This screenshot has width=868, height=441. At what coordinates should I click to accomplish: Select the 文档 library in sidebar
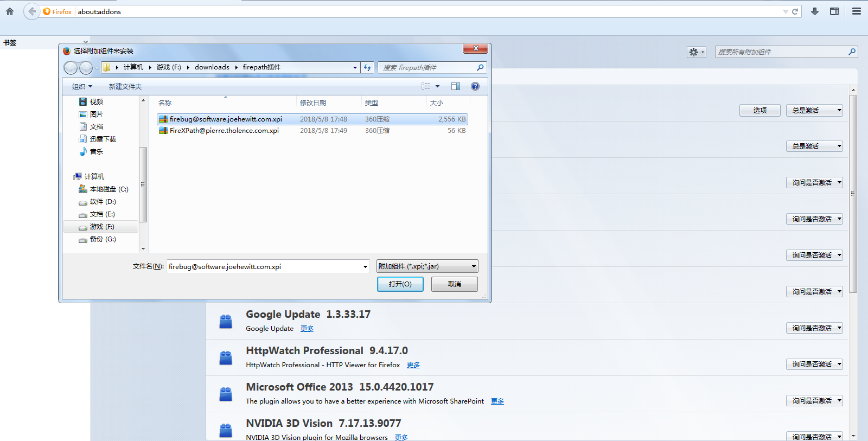(x=97, y=126)
